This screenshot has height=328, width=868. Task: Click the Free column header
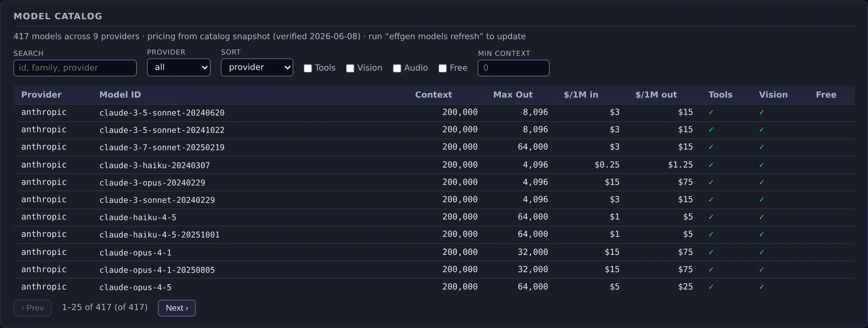[826, 95]
